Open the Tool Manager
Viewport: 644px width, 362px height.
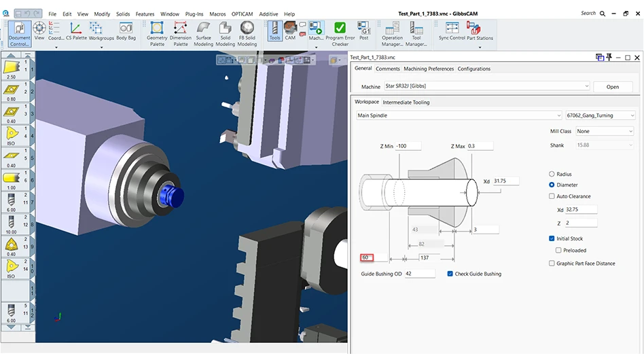pyautogui.click(x=416, y=34)
